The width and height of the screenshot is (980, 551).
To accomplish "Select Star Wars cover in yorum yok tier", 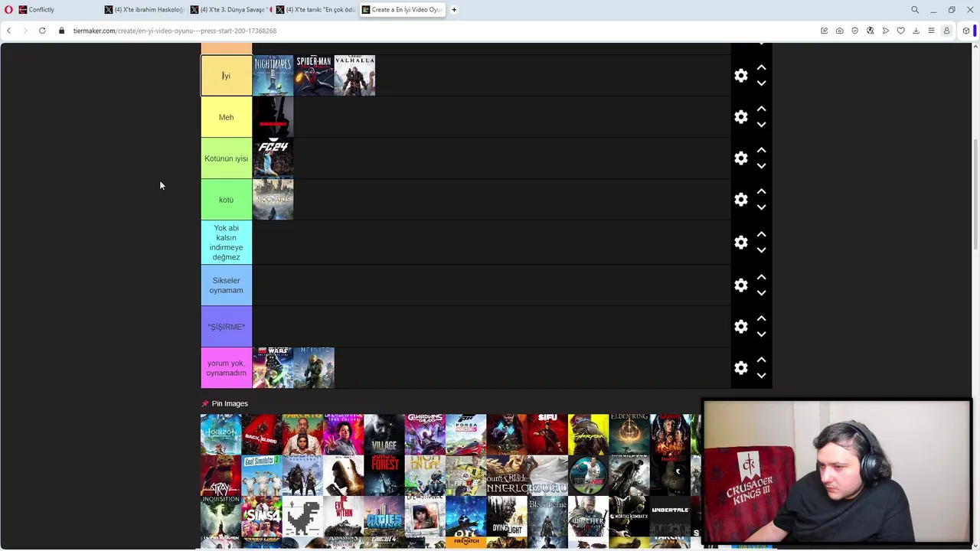I will click(x=273, y=368).
